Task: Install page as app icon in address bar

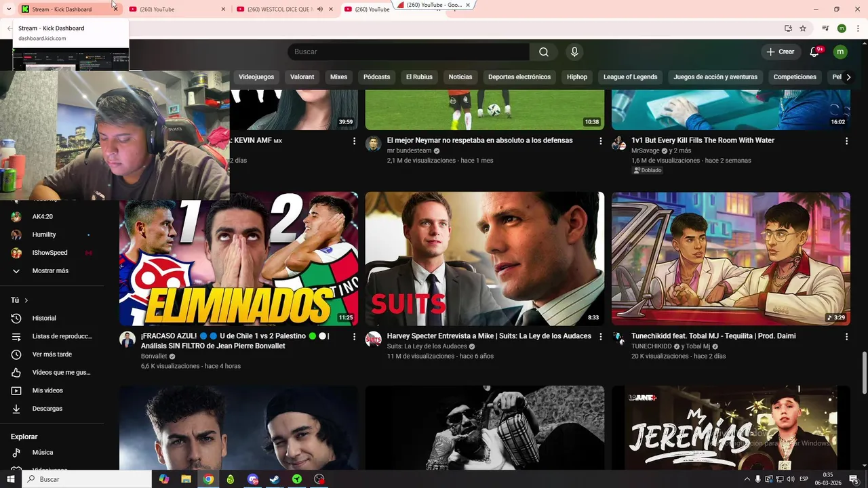Action: [788, 28]
